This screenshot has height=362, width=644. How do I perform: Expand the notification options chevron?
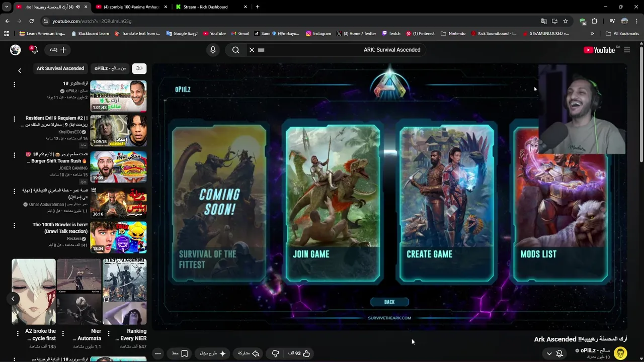[549, 354]
